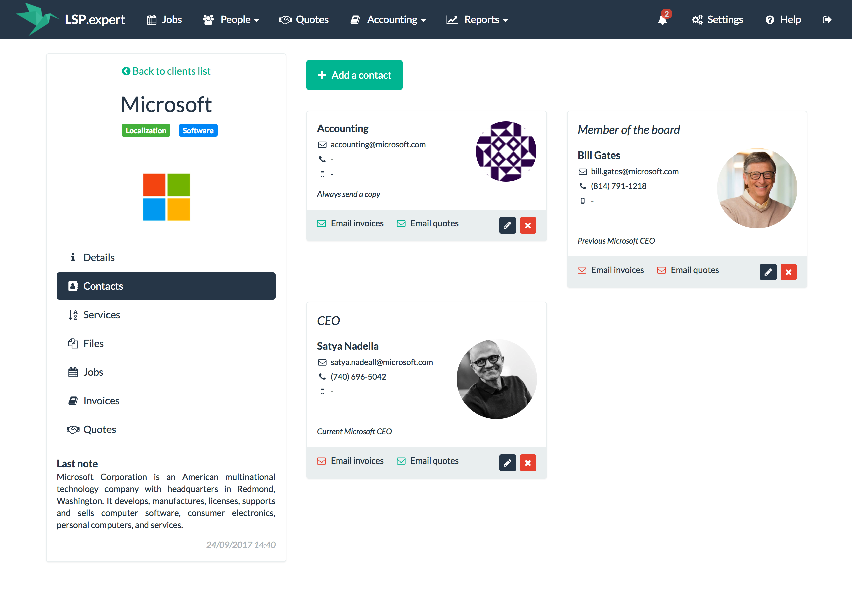Expand the Reports dropdown menu
Image resolution: width=852 pixels, height=616 pixels.
(x=477, y=19)
